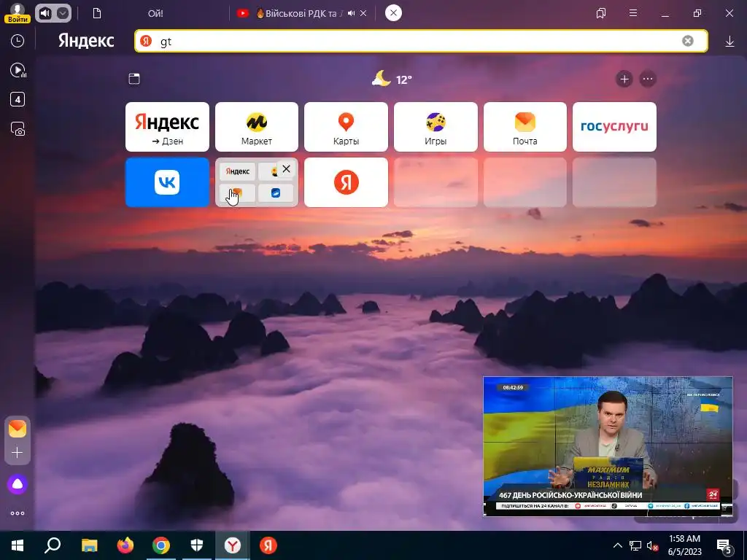Screen dimensions: 747x560
Task: Open the screenshot camera tool in sidebar
Action: tap(18, 129)
